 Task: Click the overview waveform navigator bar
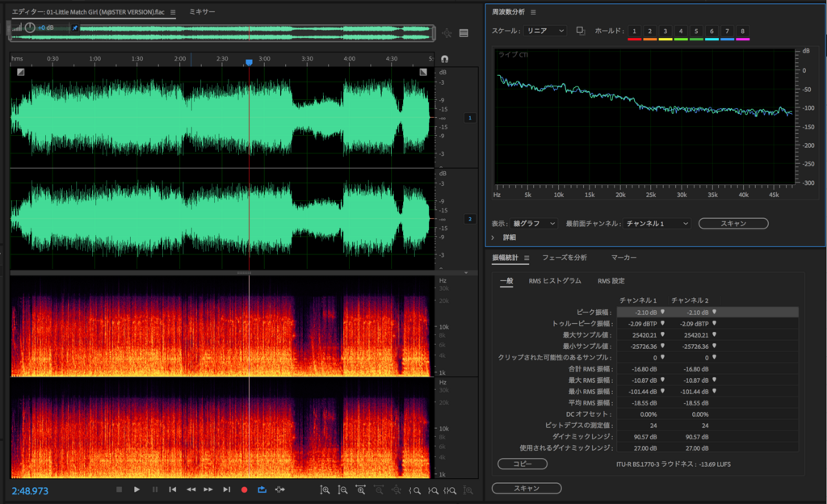click(221, 32)
